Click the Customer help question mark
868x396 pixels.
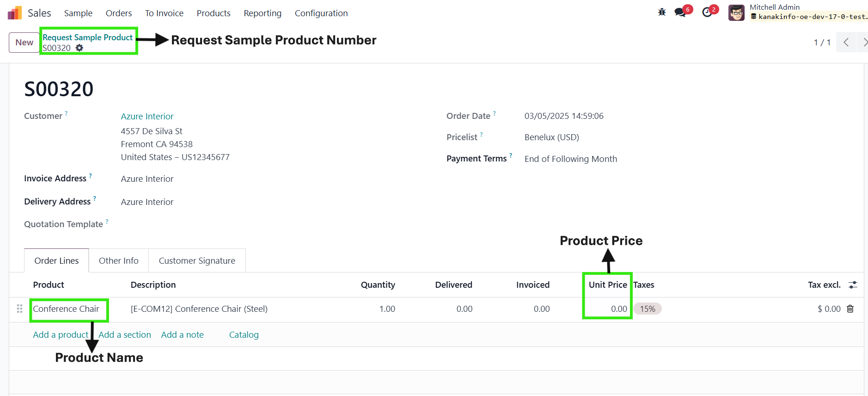(x=66, y=113)
